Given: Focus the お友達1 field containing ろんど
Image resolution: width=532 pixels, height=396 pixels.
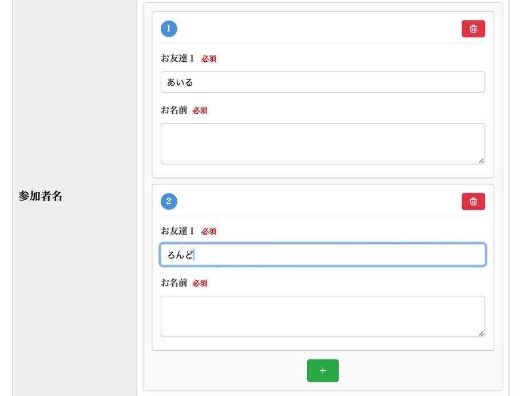Looking at the screenshot, I should [323, 255].
